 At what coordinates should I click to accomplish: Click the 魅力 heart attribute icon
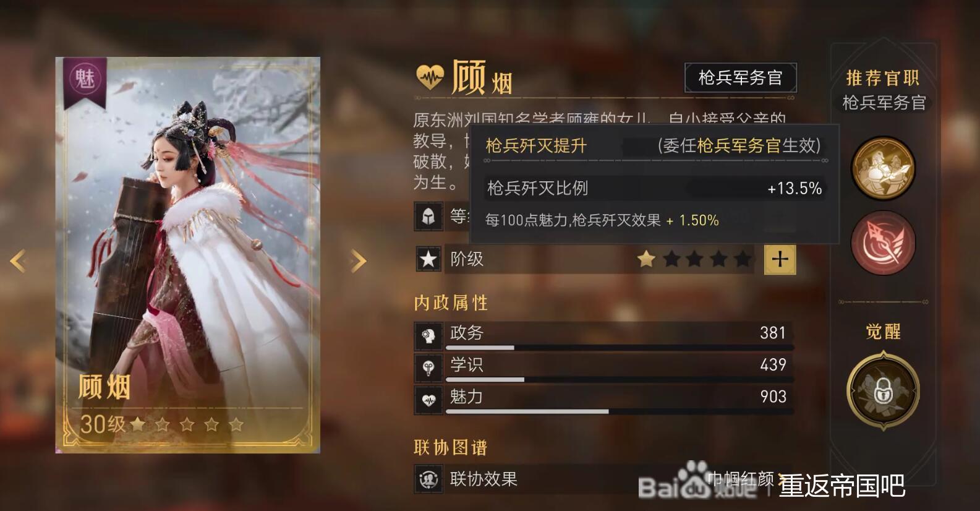(428, 400)
